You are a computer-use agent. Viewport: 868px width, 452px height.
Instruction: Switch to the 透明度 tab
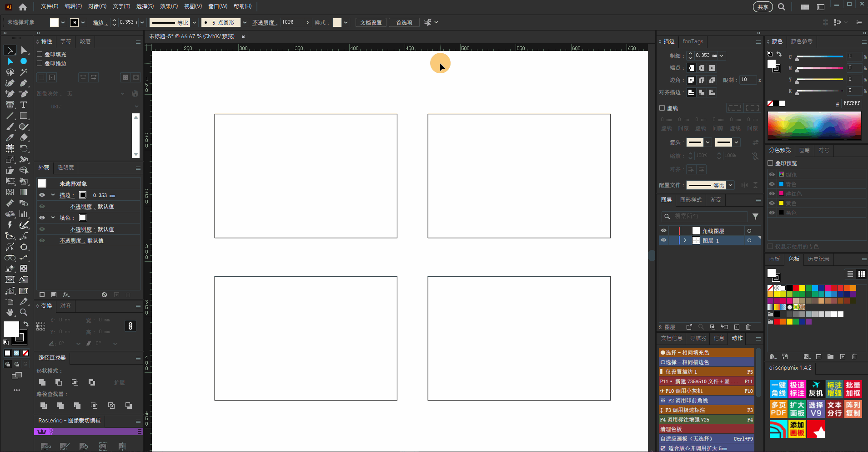(65, 168)
